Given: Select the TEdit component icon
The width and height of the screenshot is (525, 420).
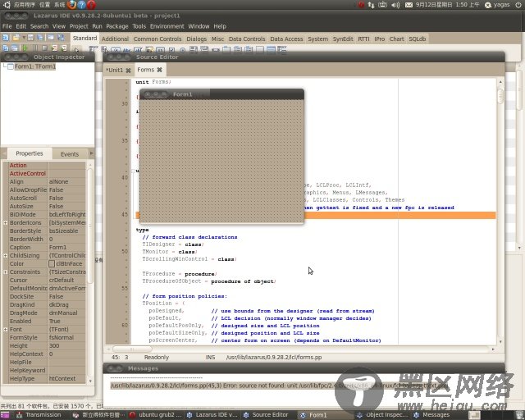Looking at the screenshot, I should pos(138,50).
